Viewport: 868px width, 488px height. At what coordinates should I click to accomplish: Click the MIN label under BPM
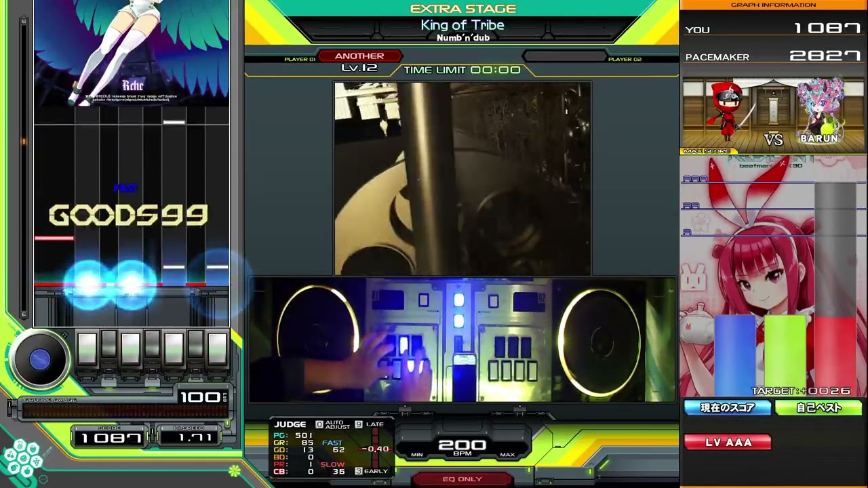[417, 455]
